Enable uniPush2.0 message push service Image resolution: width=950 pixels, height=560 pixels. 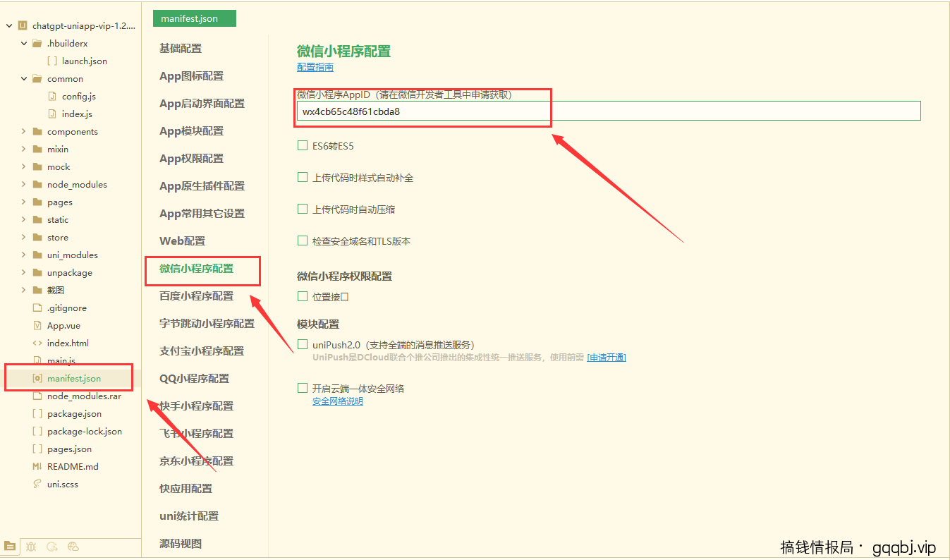click(303, 344)
